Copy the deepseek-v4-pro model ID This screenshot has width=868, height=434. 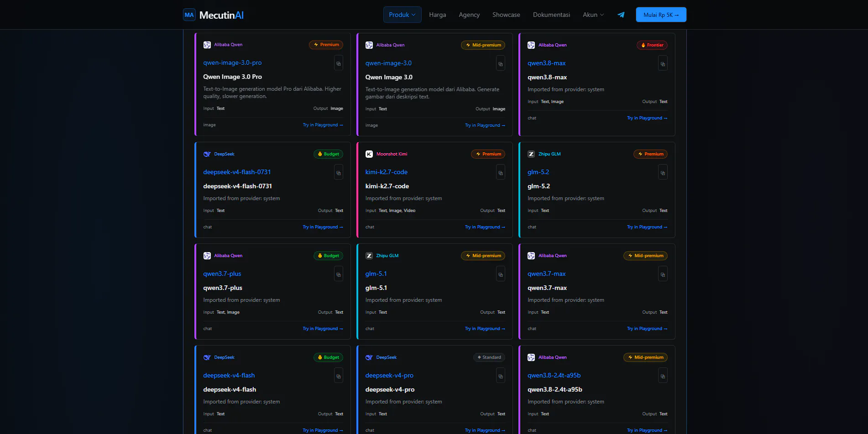(x=501, y=376)
